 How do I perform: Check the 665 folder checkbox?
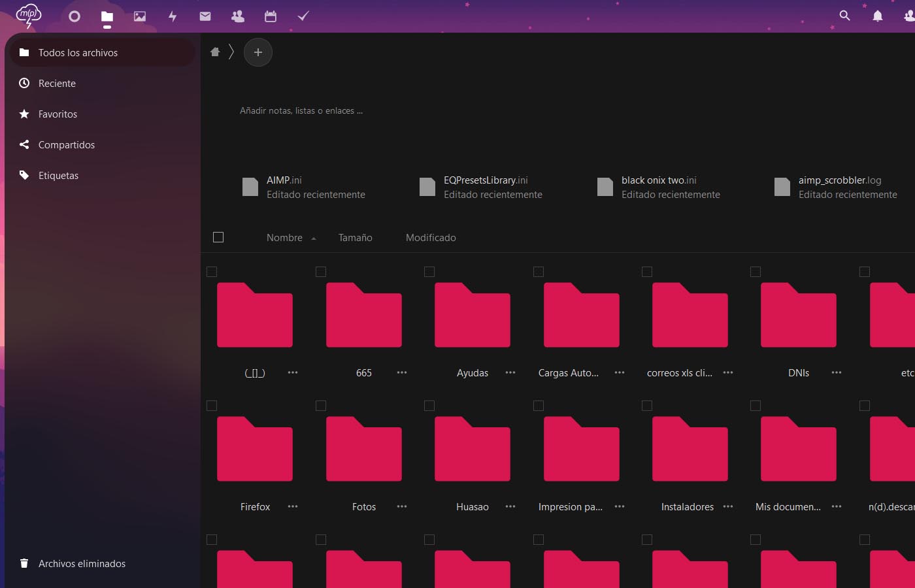point(321,272)
